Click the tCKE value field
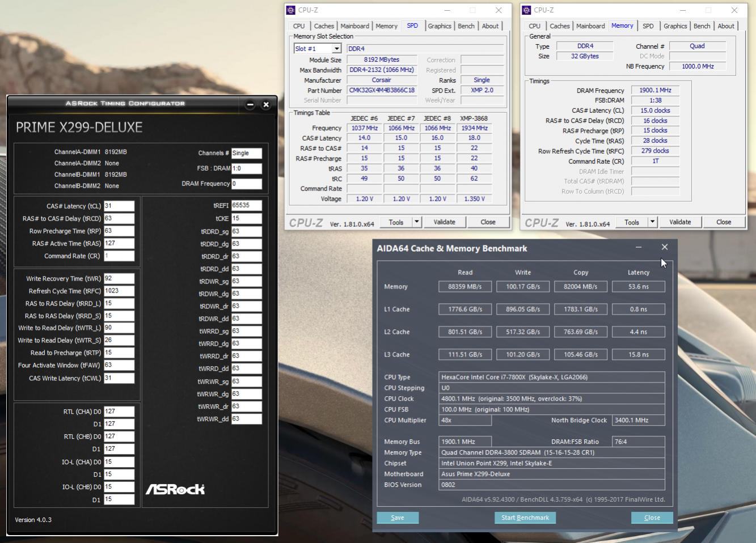This screenshot has height=543, width=756. [247, 218]
